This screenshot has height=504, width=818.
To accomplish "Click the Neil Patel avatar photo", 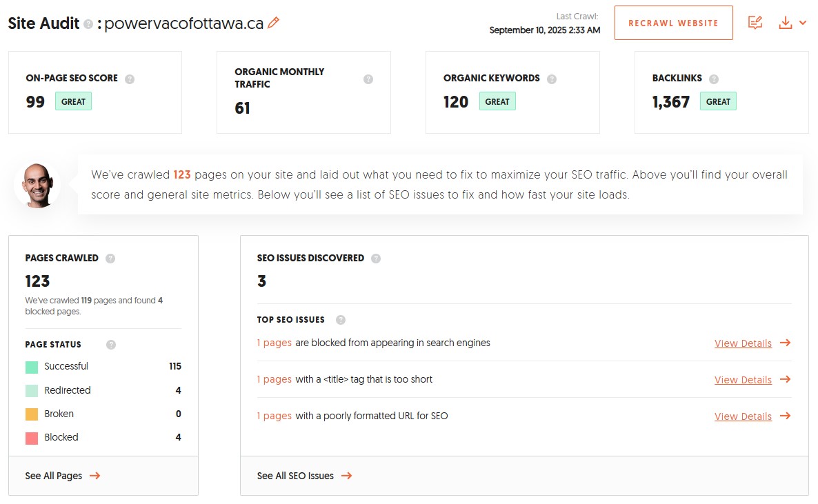I will [x=37, y=185].
